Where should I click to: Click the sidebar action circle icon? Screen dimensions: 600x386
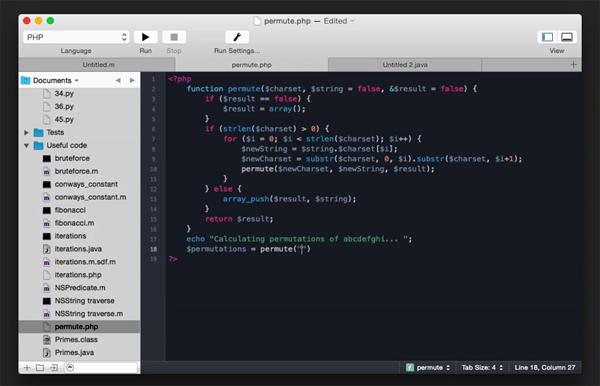70,368
